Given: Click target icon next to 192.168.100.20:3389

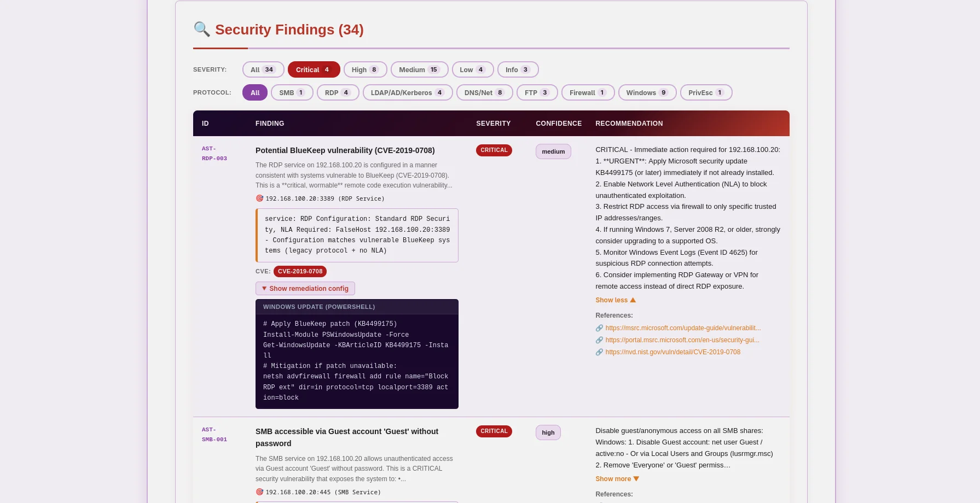Looking at the screenshot, I should point(259,198).
